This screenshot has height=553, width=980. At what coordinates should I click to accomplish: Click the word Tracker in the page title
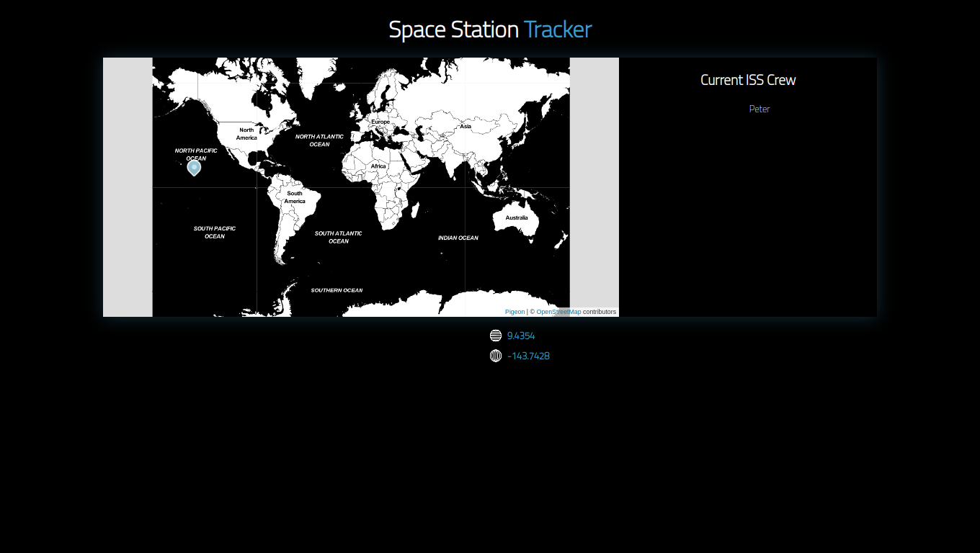coord(558,30)
